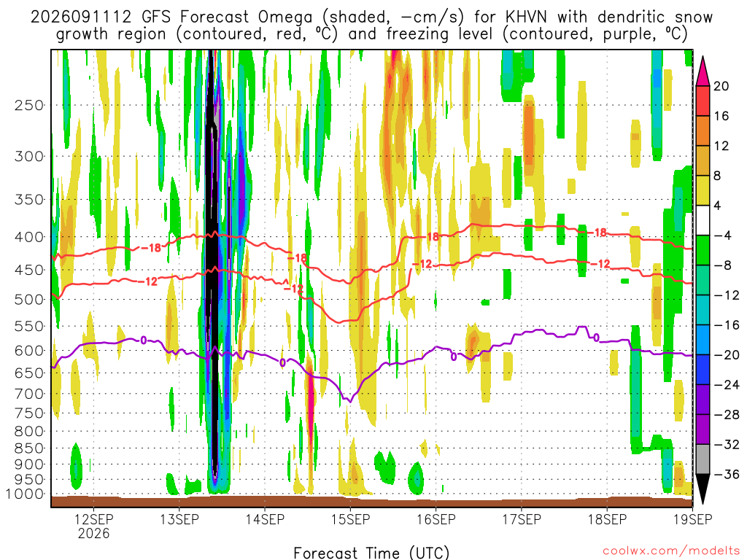Screen dimensions: 747x560
Task: Click the 17SEP time axis label
Action: 522,519
